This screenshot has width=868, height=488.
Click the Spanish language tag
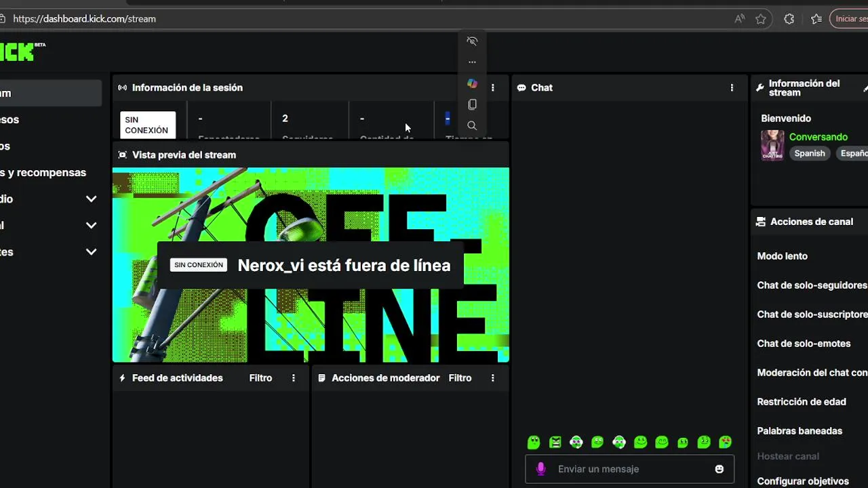pyautogui.click(x=810, y=153)
